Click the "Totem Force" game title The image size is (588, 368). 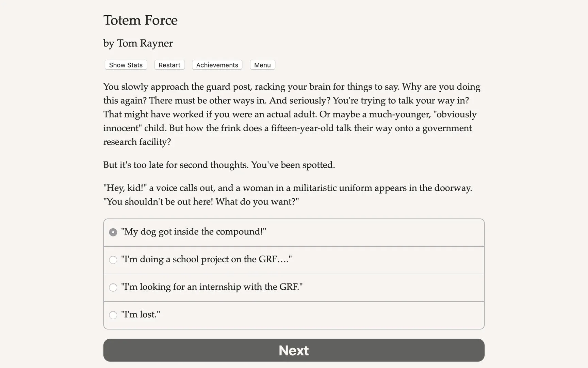pos(140,20)
